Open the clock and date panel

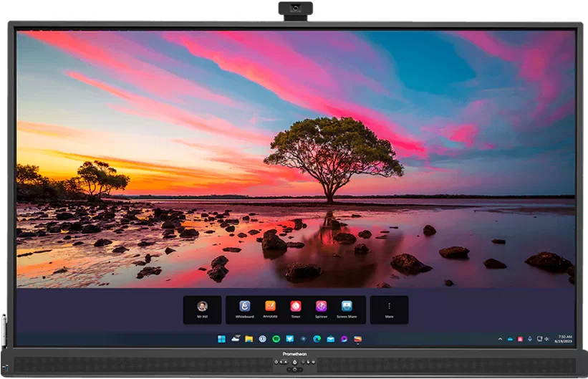tap(564, 339)
